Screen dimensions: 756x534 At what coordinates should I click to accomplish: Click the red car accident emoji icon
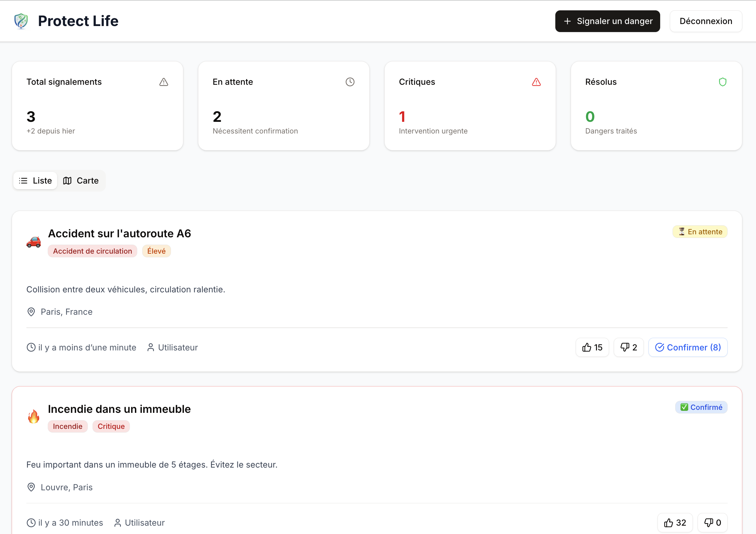[34, 242]
